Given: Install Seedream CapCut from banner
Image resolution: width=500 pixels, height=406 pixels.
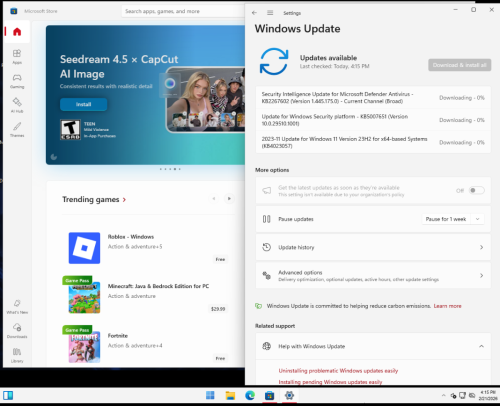Looking at the screenshot, I should (83, 104).
